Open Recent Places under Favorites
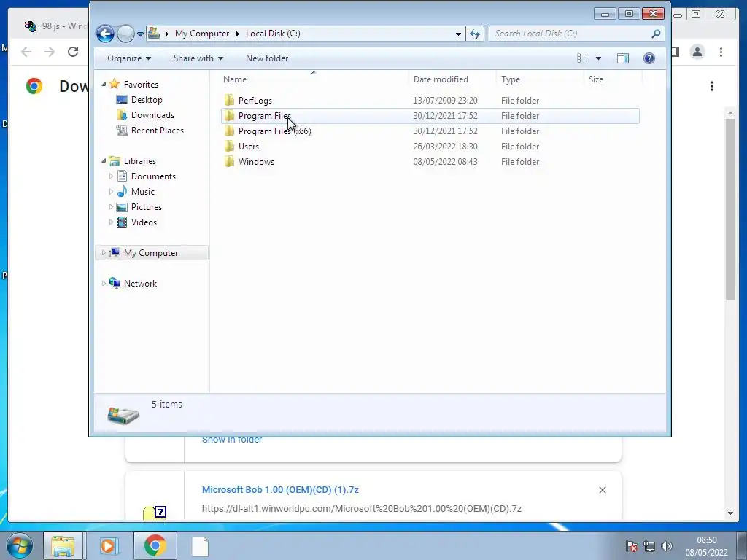The height and width of the screenshot is (560, 747). click(x=158, y=130)
